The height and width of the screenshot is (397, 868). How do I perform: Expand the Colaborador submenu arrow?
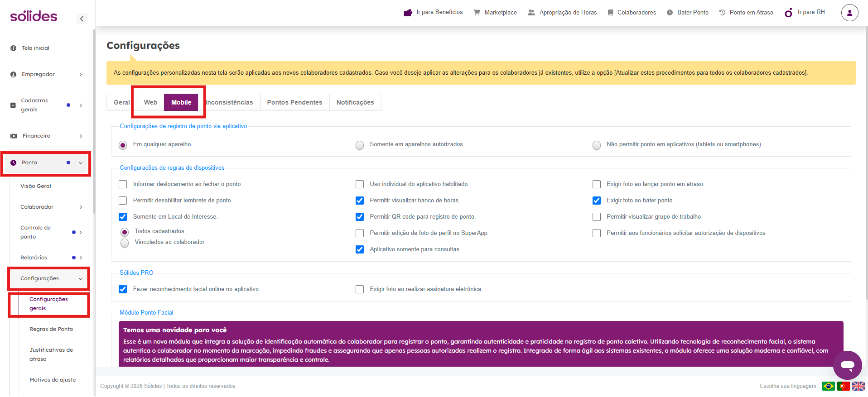(x=81, y=207)
